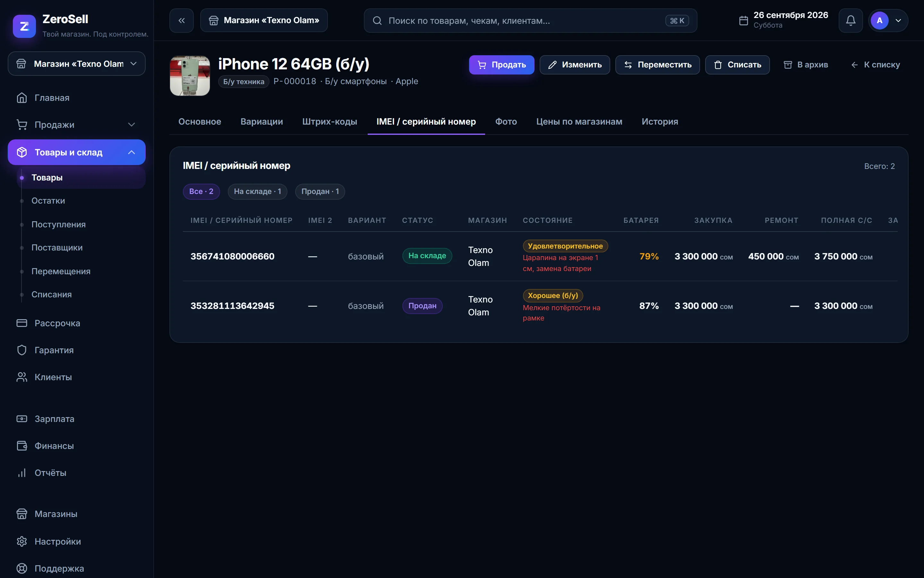Open Остатки in the sidebar submenu
Screen dimensions: 924x578
tap(81, 201)
